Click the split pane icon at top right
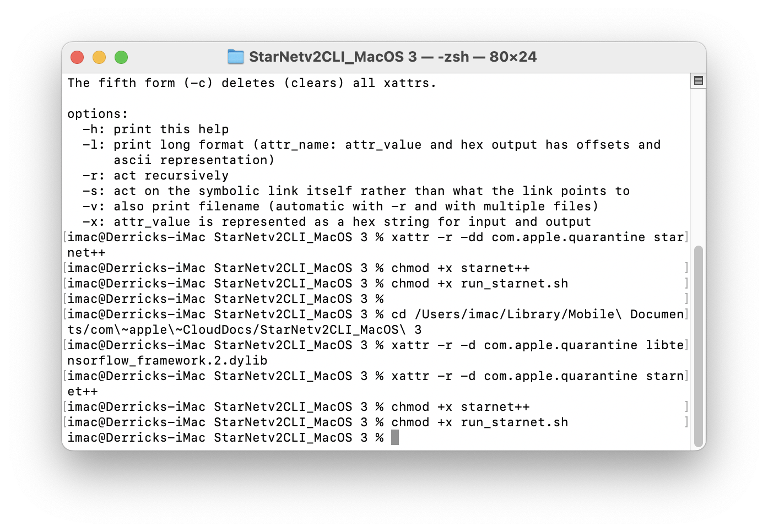Viewport: 768px width, 532px height. [698, 81]
